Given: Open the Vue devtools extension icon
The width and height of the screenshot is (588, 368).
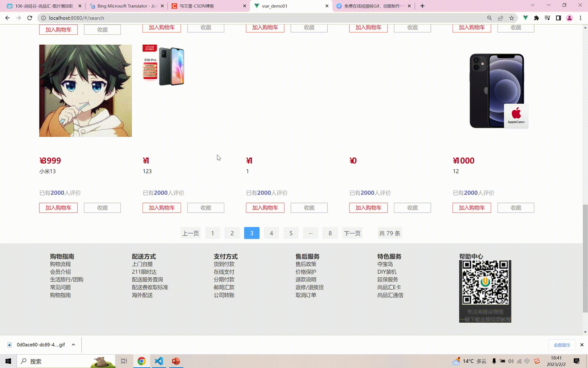Looking at the screenshot, I should point(525,18).
